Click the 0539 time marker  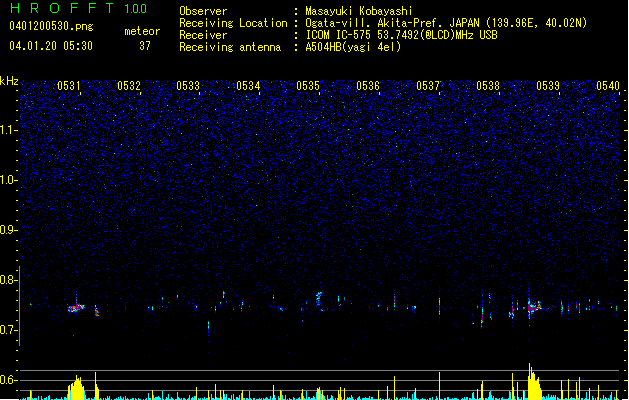pyautogui.click(x=548, y=86)
